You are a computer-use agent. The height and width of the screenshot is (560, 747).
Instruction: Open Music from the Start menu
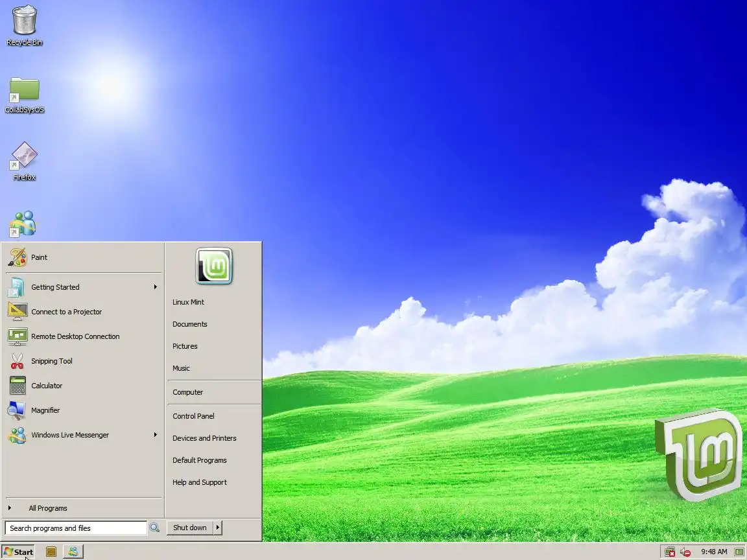181,368
